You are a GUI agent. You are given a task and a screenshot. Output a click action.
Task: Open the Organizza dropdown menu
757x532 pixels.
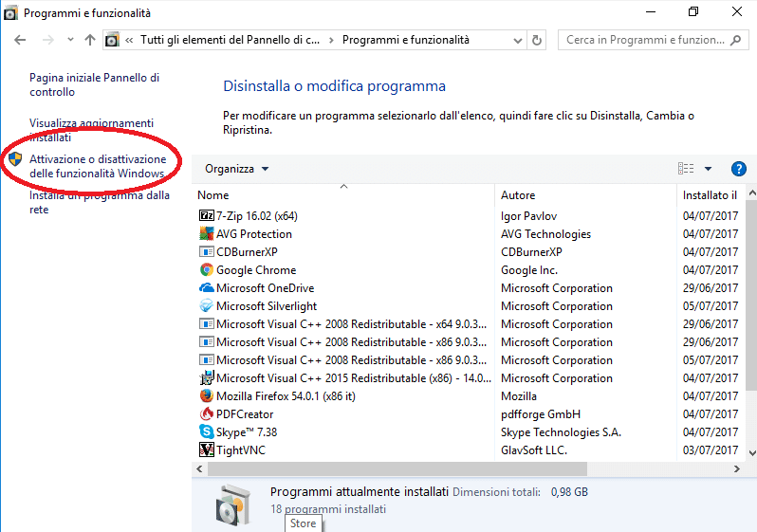[x=236, y=169]
